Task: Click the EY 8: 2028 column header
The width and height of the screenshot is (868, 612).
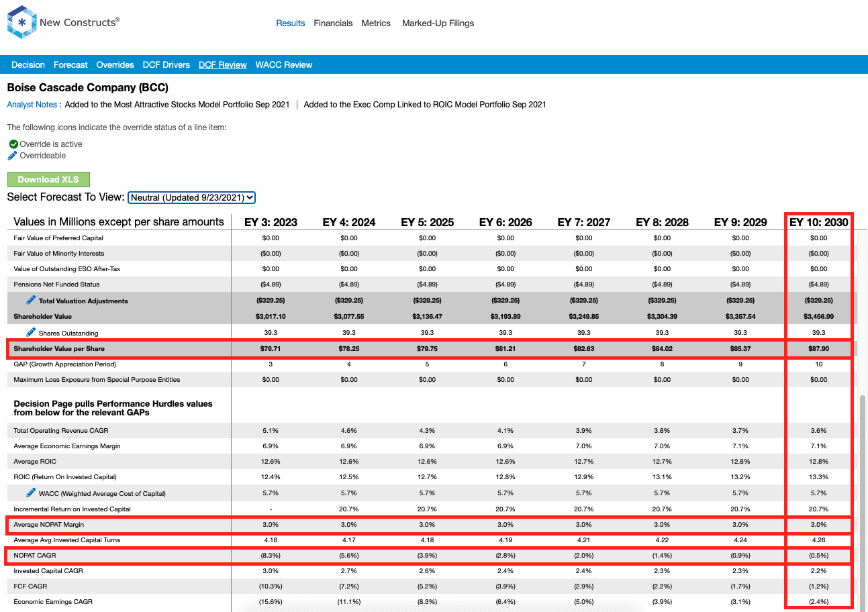Action: (662, 222)
